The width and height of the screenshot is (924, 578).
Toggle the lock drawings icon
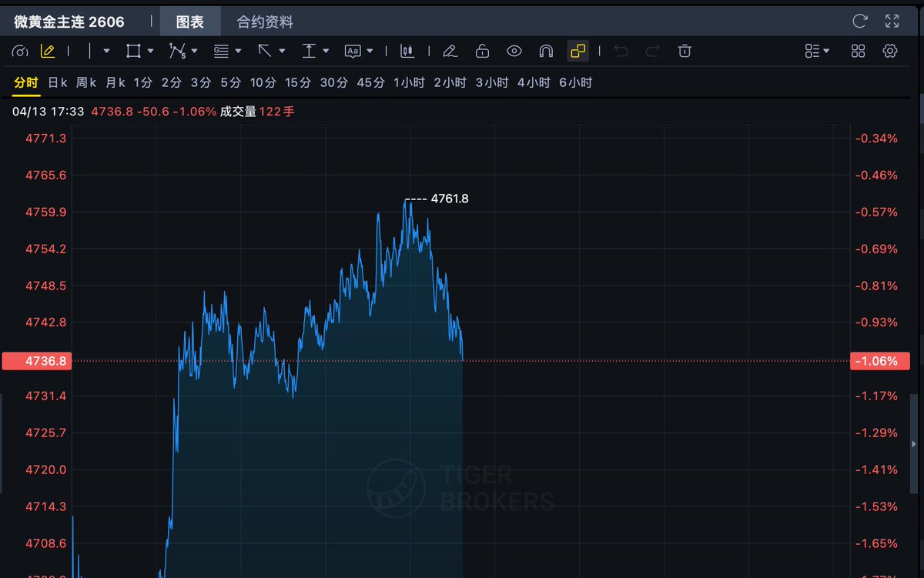[x=482, y=52]
